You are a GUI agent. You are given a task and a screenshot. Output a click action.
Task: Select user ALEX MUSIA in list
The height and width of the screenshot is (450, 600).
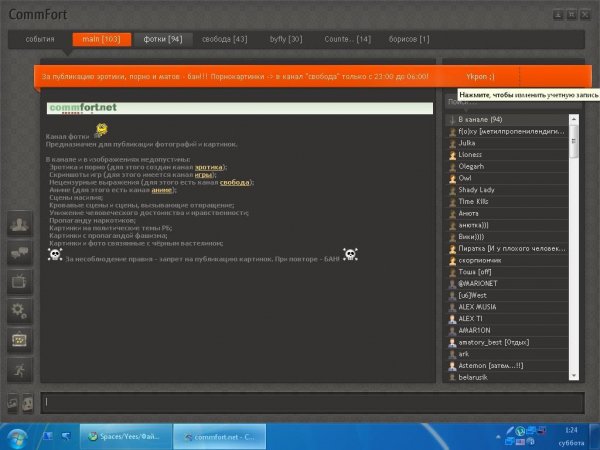tap(508, 307)
